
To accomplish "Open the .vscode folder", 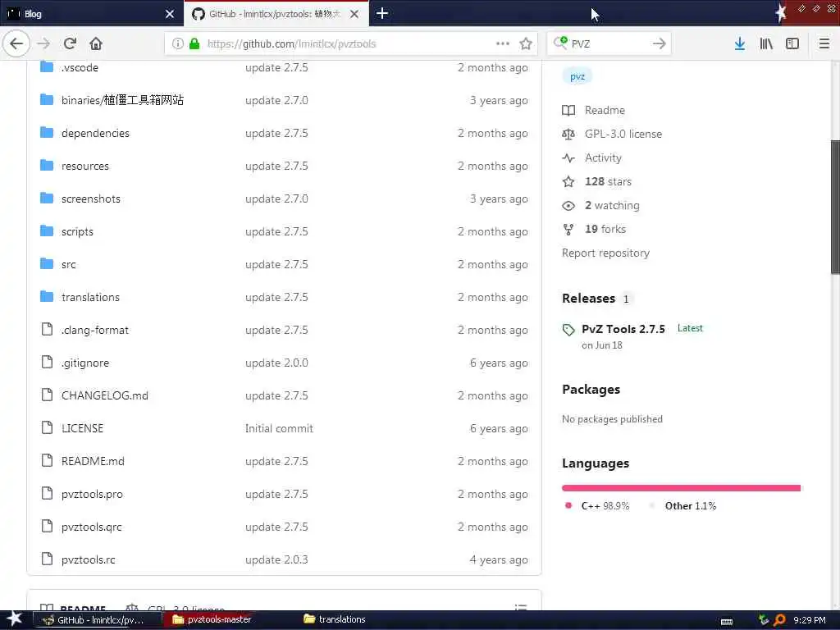I will [80, 67].
